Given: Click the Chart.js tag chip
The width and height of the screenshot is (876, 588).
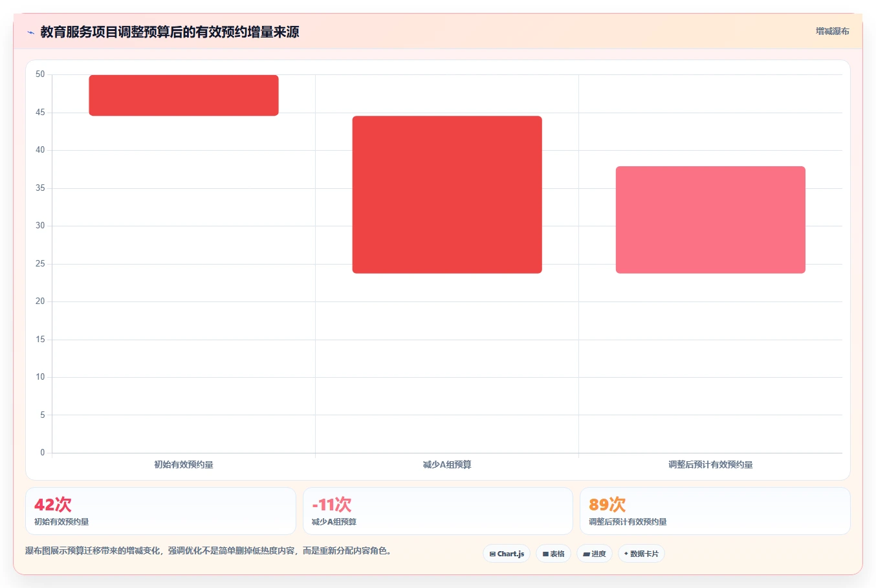Looking at the screenshot, I should pos(507,554).
